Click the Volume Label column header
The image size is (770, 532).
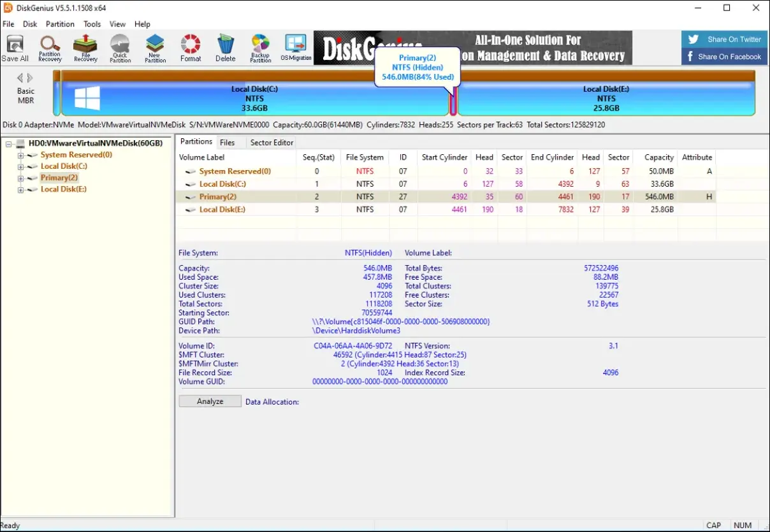pos(236,157)
